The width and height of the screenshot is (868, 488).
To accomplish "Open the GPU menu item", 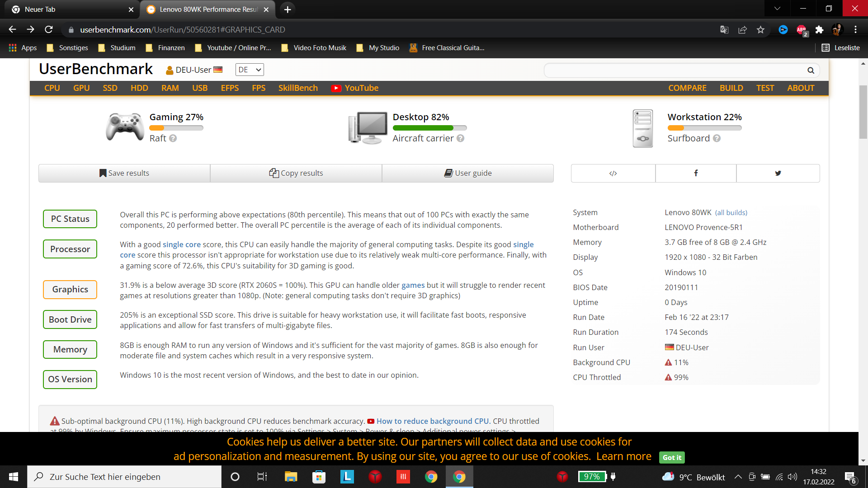I will click(81, 88).
